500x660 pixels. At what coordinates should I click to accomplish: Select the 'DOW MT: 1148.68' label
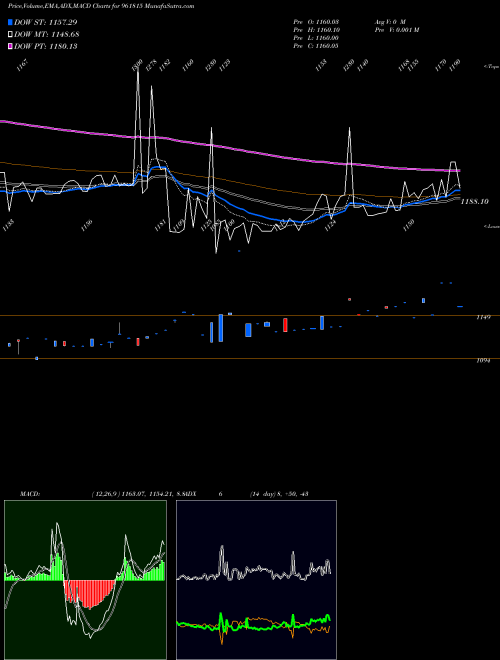tap(47, 35)
